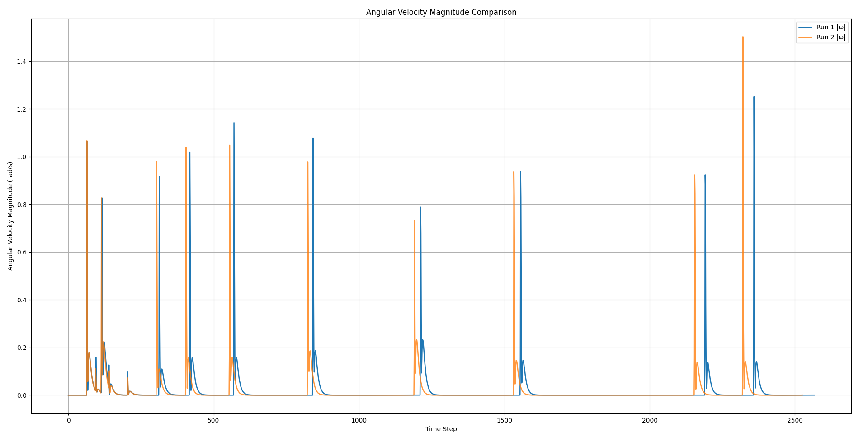Click the blue peak top just past step 1500

point(520,172)
